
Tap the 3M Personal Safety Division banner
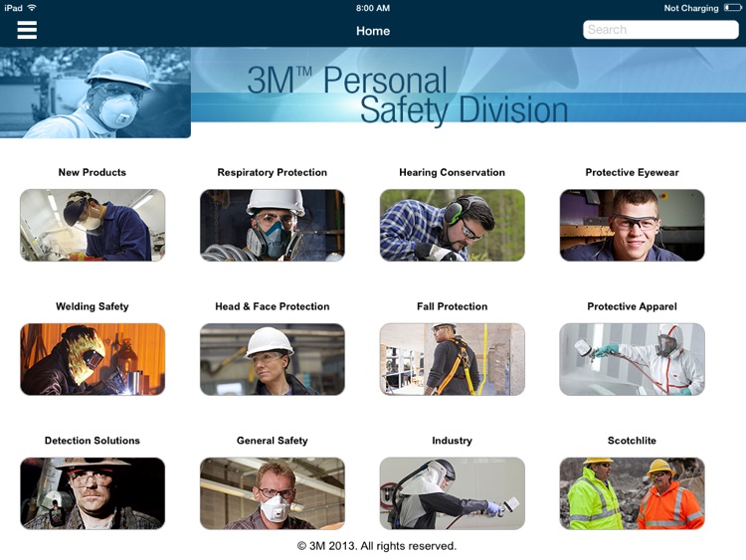point(468,85)
